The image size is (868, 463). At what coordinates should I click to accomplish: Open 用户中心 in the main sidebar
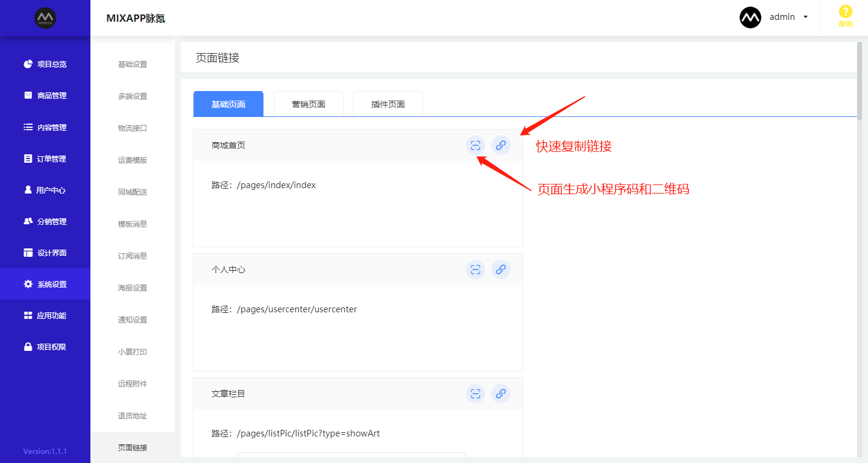[45, 190]
